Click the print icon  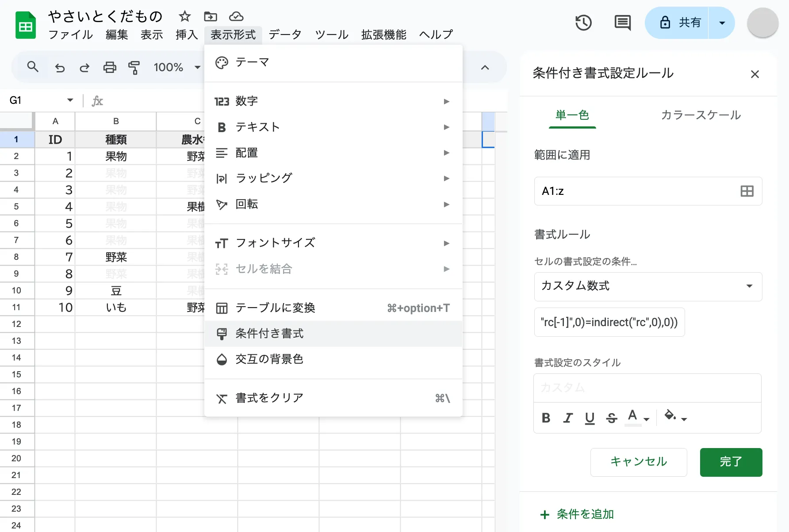[109, 68]
